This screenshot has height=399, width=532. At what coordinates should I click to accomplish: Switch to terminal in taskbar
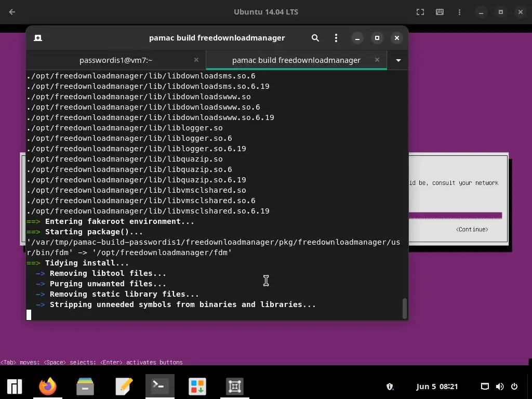click(160, 386)
